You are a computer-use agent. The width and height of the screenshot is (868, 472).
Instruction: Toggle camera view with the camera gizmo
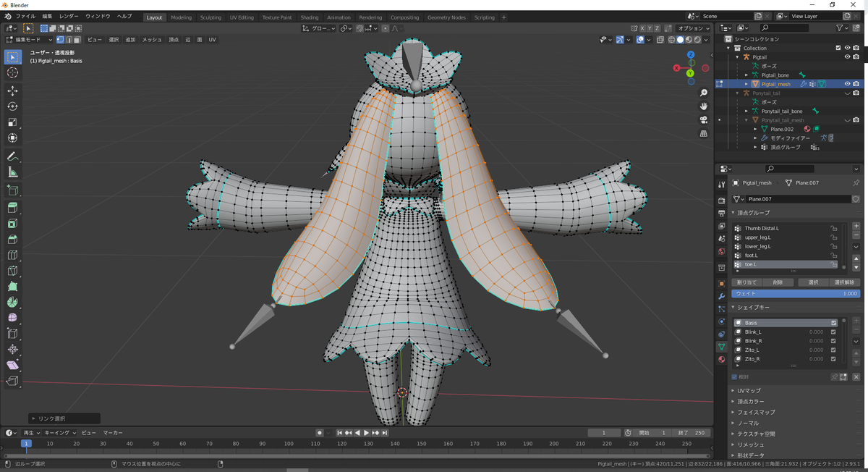(704, 120)
